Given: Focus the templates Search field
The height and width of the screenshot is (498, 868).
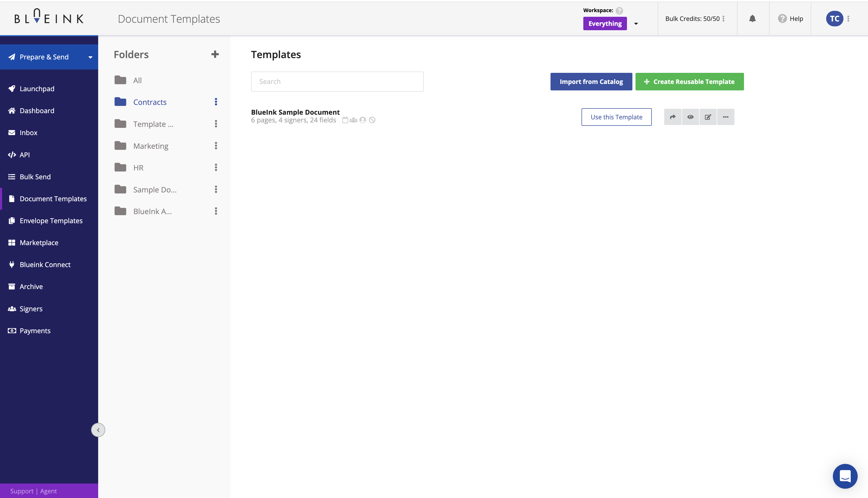Looking at the screenshot, I should pyautogui.click(x=337, y=81).
